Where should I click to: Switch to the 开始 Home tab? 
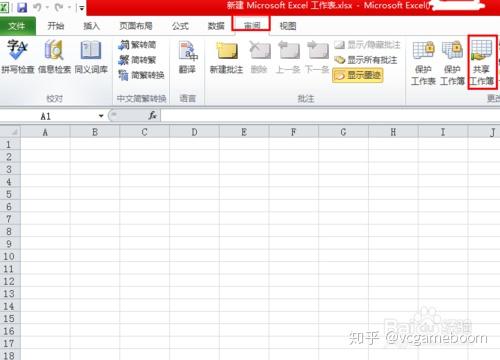click(x=56, y=26)
